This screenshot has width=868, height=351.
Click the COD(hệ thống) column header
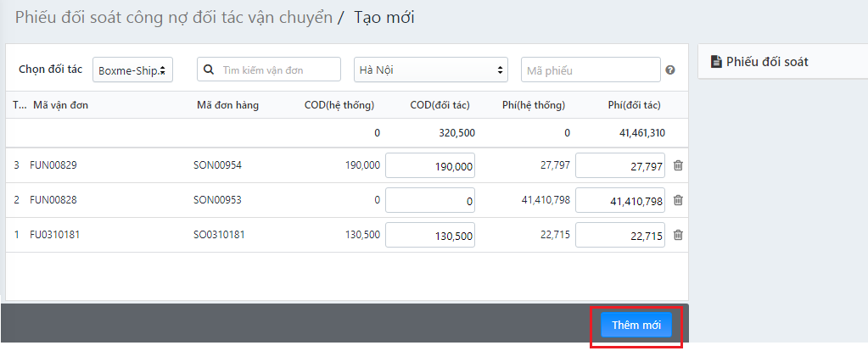tap(339, 105)
